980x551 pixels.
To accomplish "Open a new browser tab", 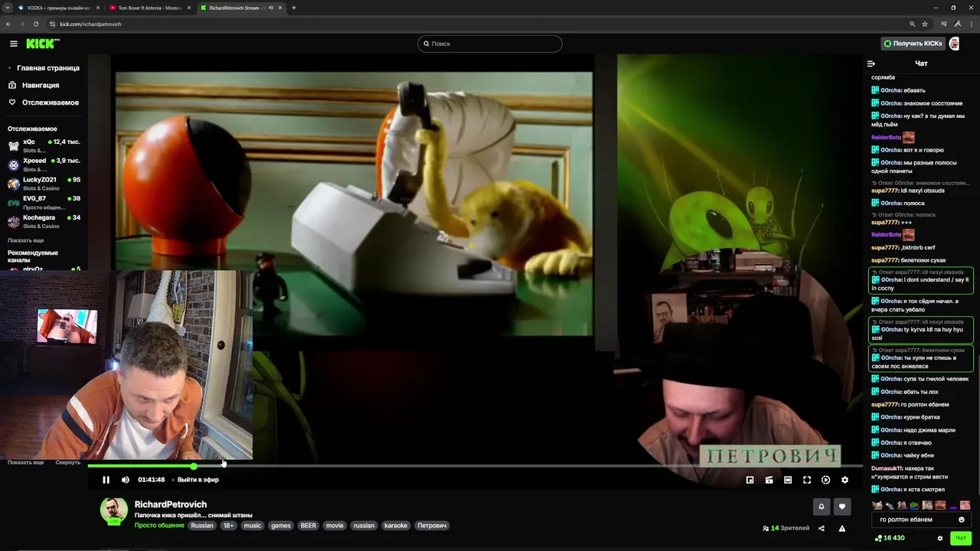I will pos(294,8).
